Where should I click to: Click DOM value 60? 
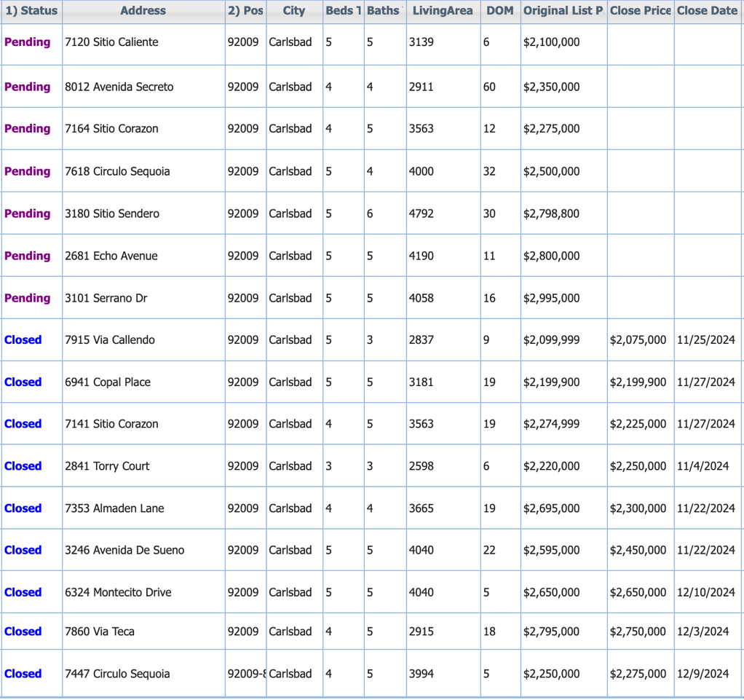(489, 87)
